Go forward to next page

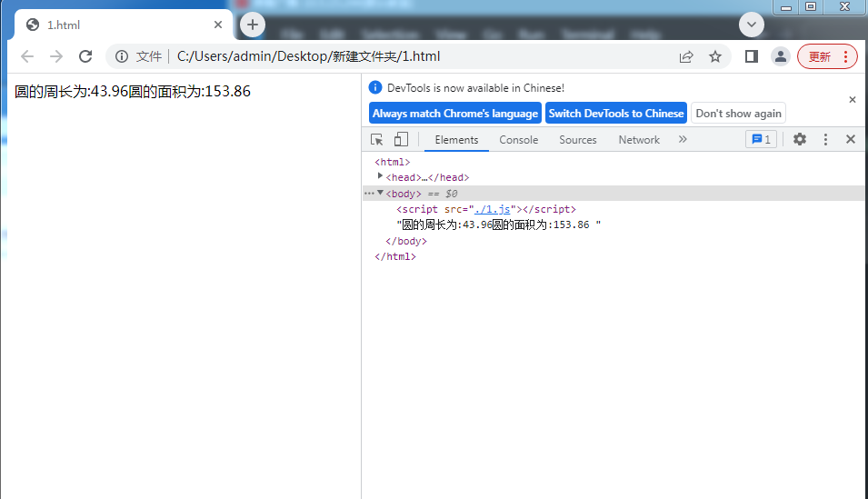56,56
